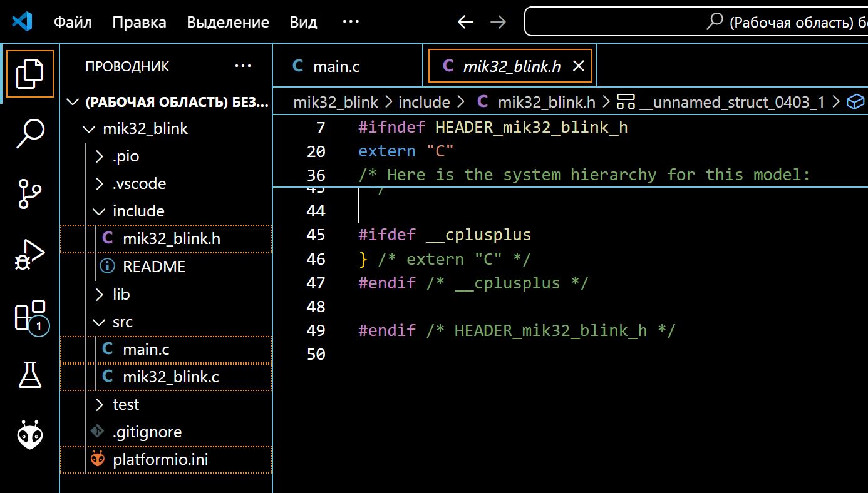Open include from the breadcrumb path
Viewport: 868px width, 493px height.
click(x=424, y=101)
